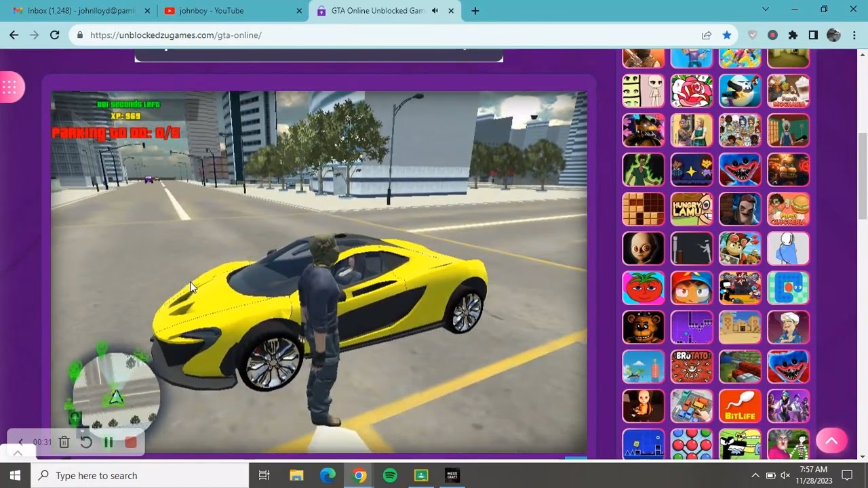Click the address bar URL field
This screenshot has width=868, height=488.
point(387,35)
